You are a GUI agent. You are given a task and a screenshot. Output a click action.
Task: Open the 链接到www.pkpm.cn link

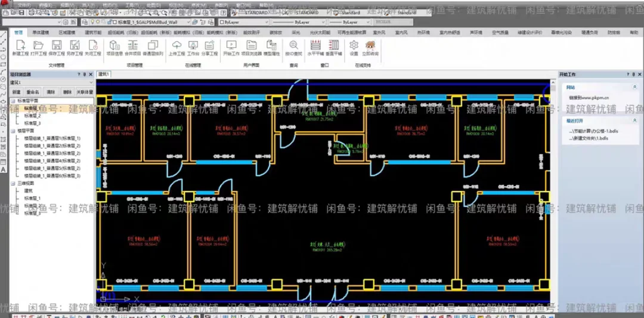(589, 98)
